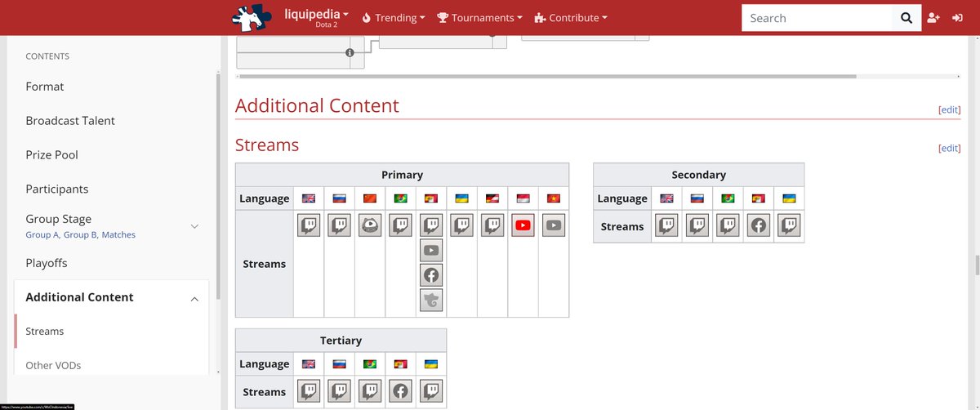Click the Additional Content contents entry

coord(79,297)
